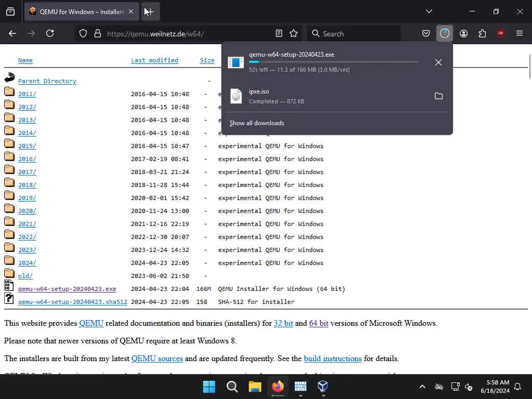Click the network status icon in the tray
This screenshot has width=532, height=399.
pos(455,387)
